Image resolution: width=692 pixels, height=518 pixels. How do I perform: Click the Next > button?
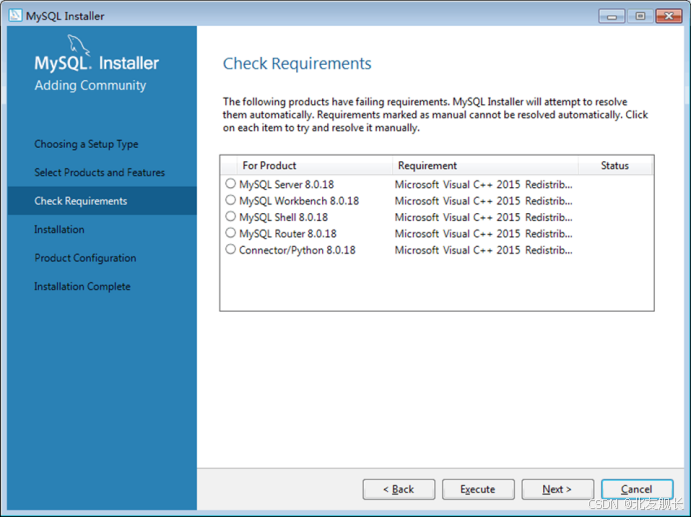pyautogui.click(x=558, y=489)
